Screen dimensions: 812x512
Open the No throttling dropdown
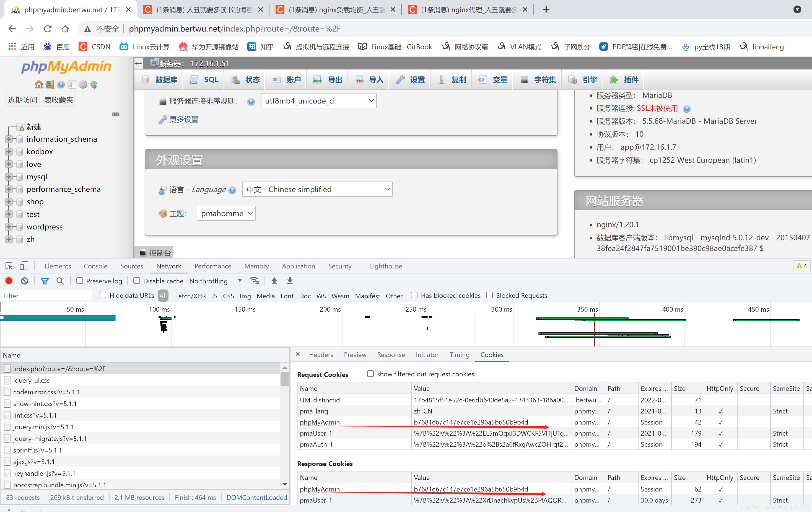tap(216, 281)
